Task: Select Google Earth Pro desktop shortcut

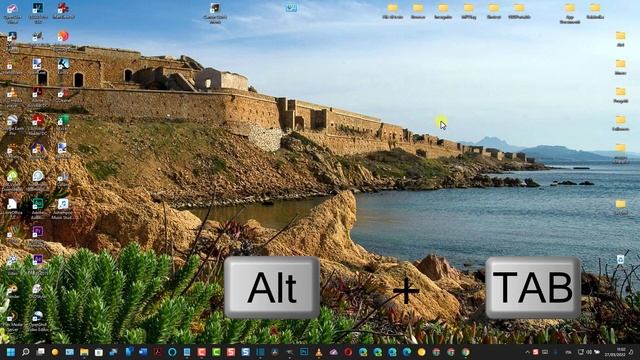Action: tap(12, 124)
